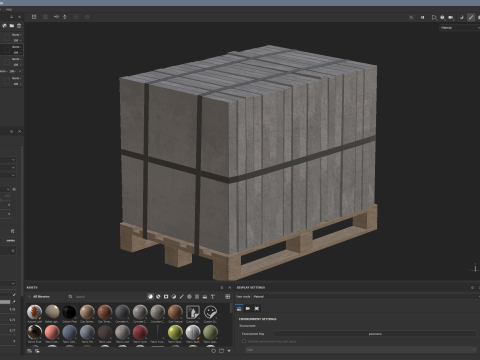Click the gray color swatch in properties
The height and width of the screenshot is (360, 480).
pos(5,302)
